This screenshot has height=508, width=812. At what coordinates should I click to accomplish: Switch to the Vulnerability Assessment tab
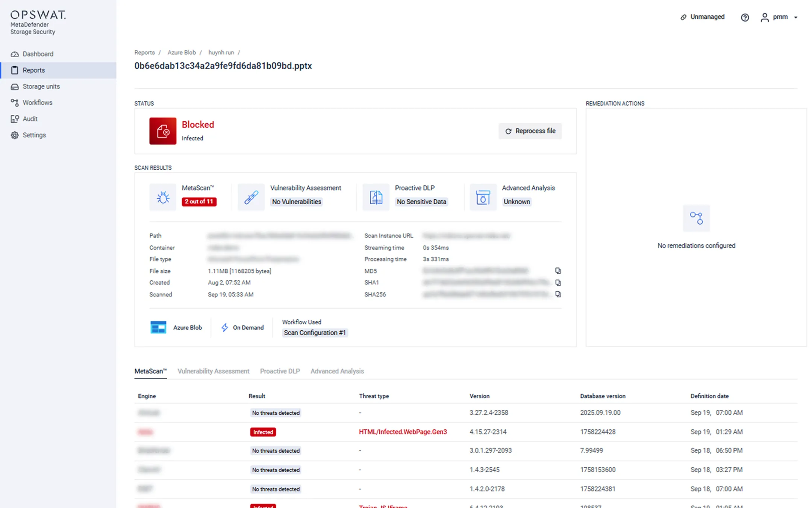[x=214, y=371]
